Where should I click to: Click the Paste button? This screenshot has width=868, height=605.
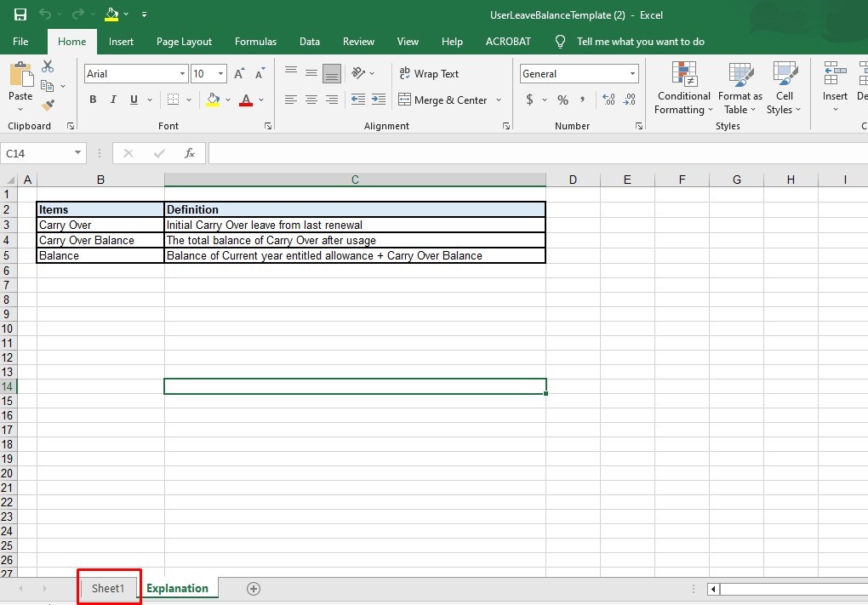pos(20,83)
